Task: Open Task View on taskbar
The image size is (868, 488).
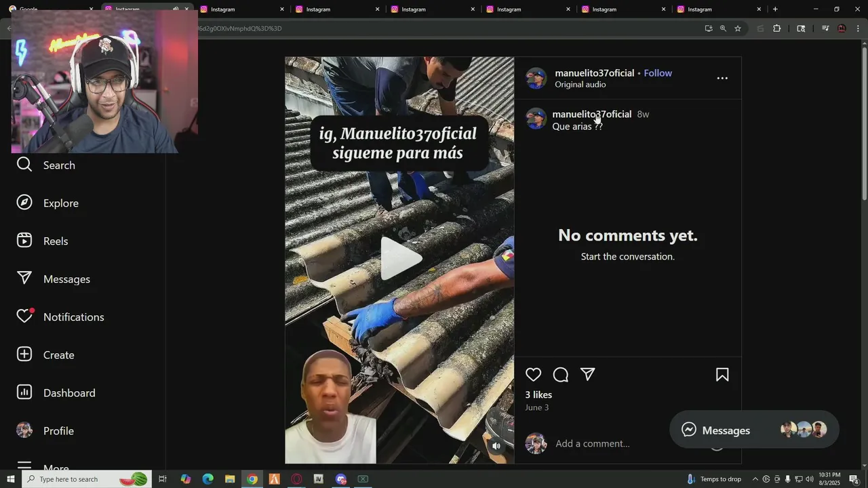Action: pos(163,479)
